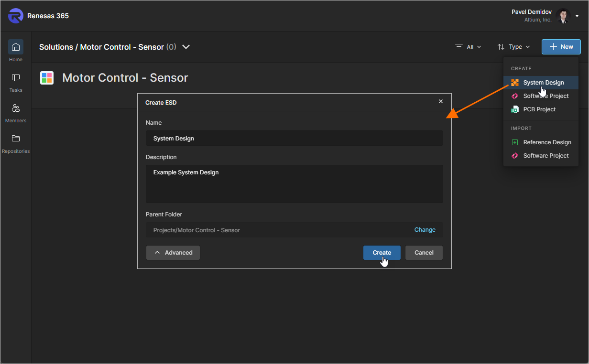The width and height of the screenshot is (589, 364).
Task: Select Reference Design under Import
Action: pyautogui.click(x=547, y=142)
